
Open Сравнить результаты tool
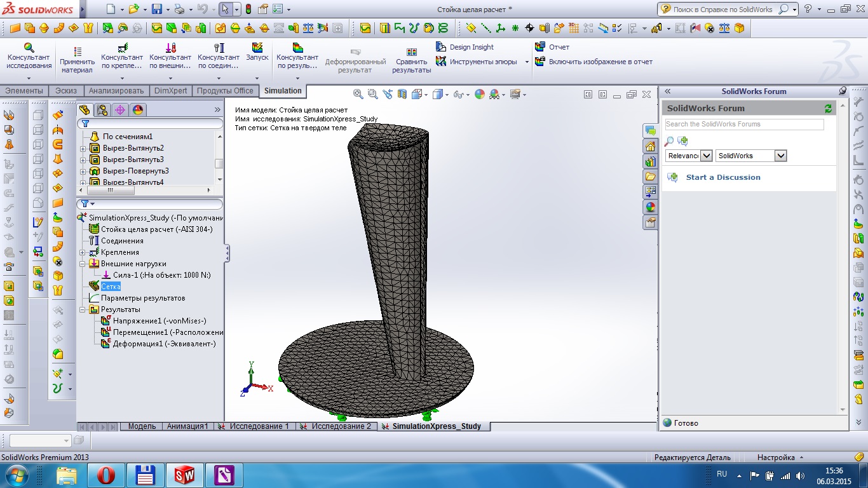point(411,52)
